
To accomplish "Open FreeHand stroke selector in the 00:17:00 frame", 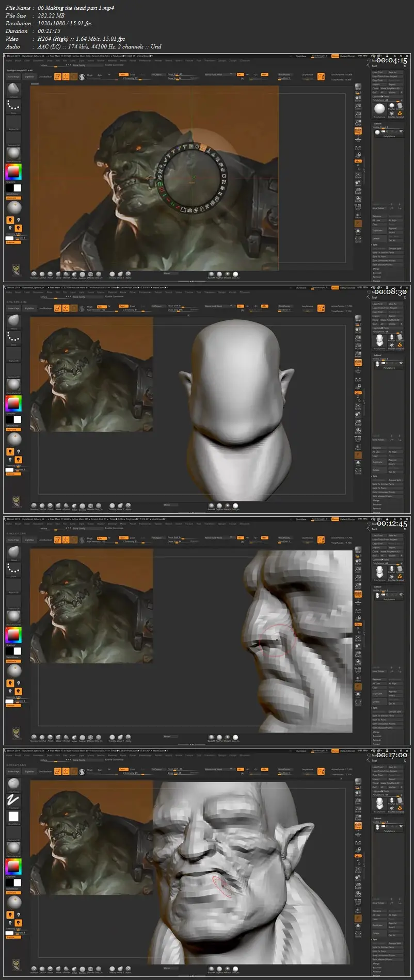I will tap(13, 801).
